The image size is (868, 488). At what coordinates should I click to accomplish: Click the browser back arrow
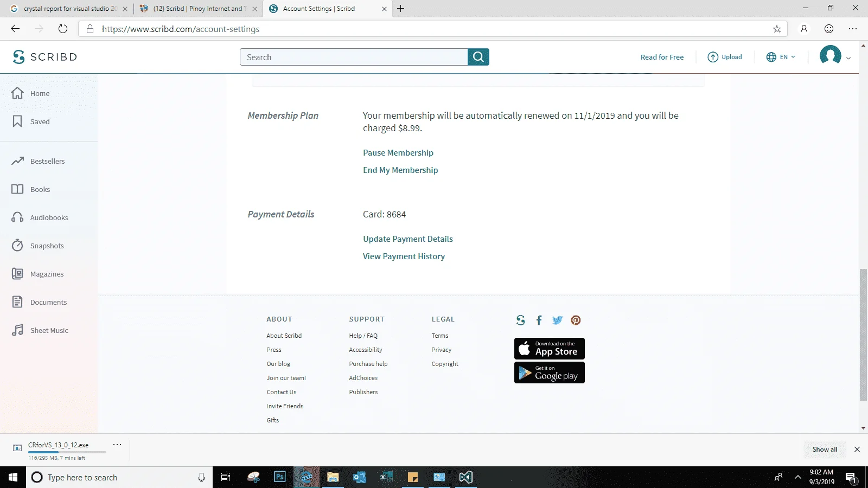[x=15, y=29]
